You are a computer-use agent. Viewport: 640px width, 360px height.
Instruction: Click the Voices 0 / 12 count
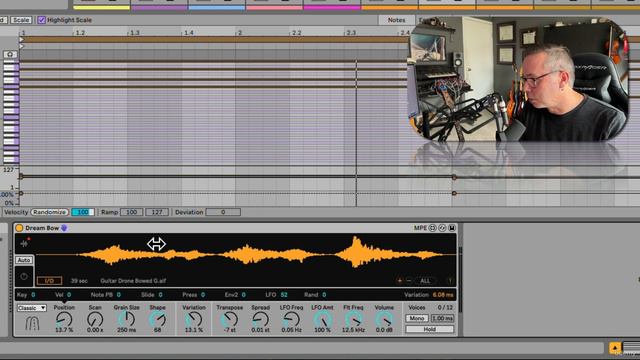click(445, 307)
